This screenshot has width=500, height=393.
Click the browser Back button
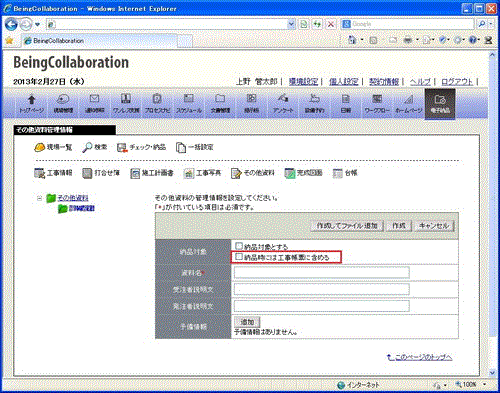coord(11,24)
